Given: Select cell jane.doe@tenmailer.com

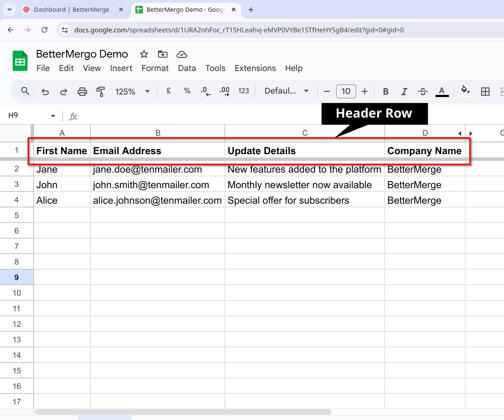Looking at the screenshot, I should 158,169.
